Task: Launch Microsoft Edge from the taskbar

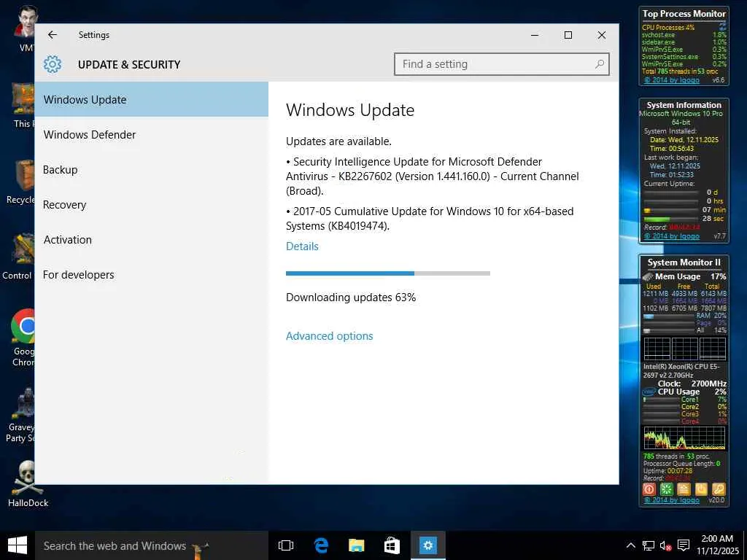Action: click(321, 545)
